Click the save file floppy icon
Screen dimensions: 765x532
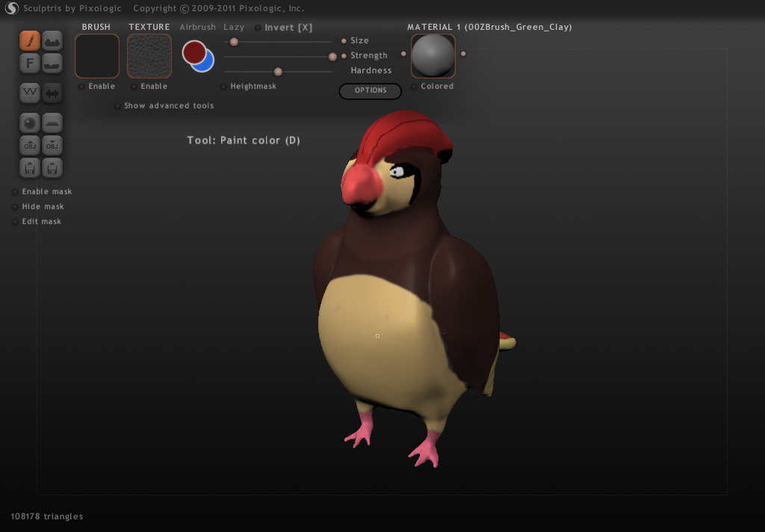point(52,168)
